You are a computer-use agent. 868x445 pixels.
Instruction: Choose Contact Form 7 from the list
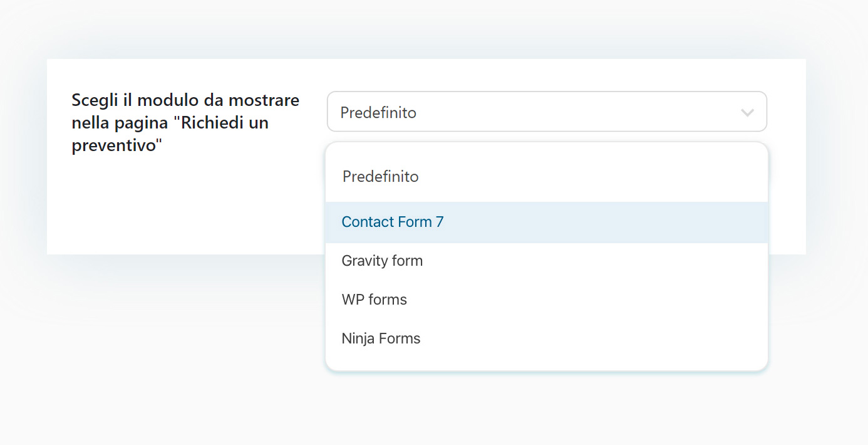click(392, 222)
